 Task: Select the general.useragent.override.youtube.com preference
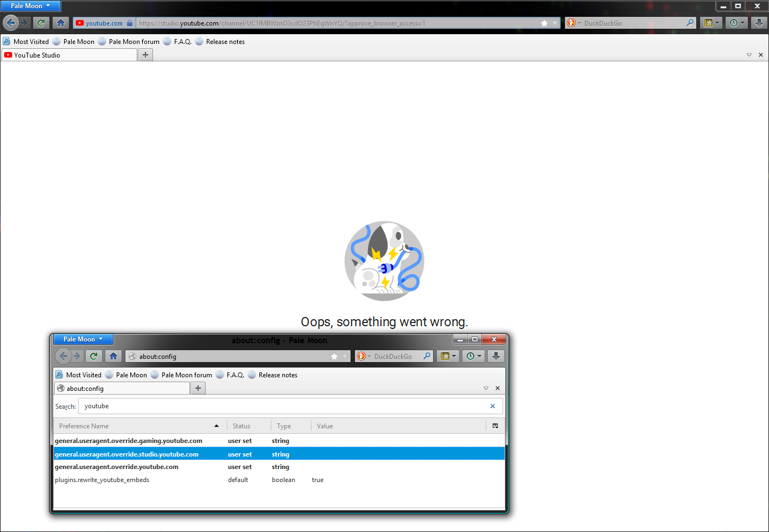pos(279,467)
